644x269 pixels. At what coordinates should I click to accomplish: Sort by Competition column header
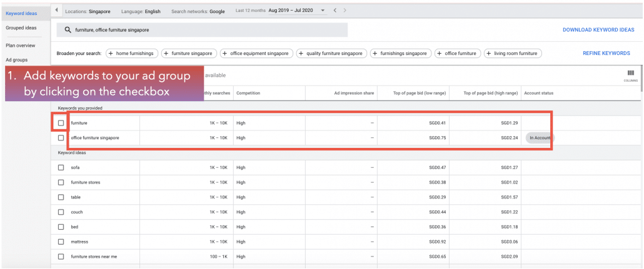[x=248, y=93]
